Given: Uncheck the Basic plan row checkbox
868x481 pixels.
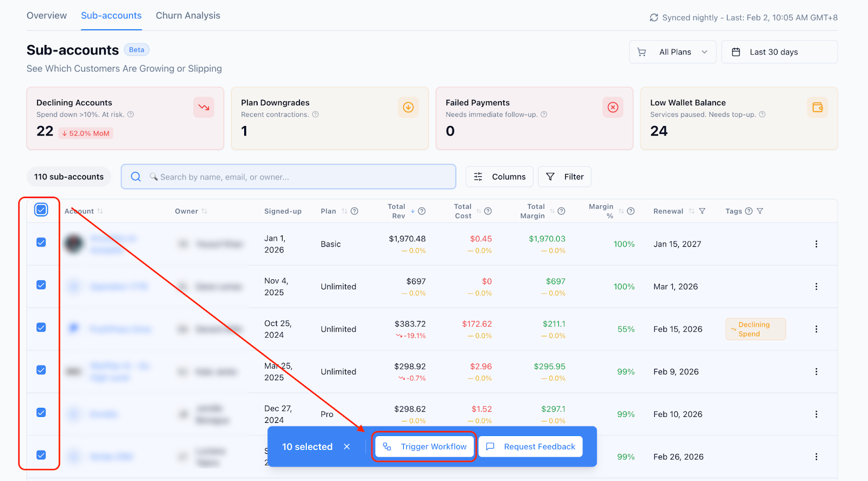Looking at the screenshot, I should (41, 242).
